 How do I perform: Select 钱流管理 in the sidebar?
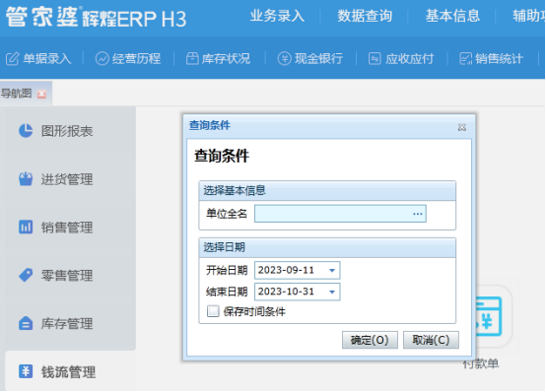click(x=68, y=371)
